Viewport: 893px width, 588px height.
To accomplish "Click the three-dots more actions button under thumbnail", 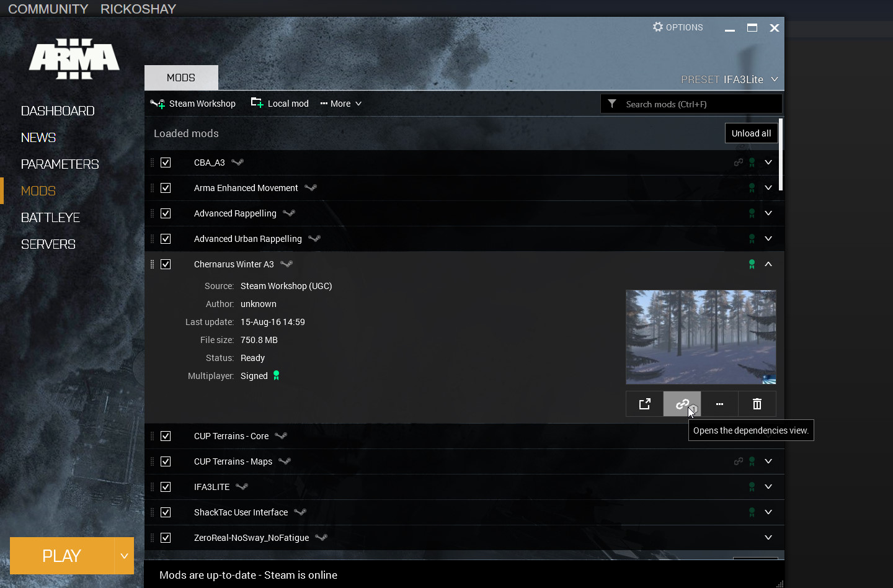I will tap(719, 404).
